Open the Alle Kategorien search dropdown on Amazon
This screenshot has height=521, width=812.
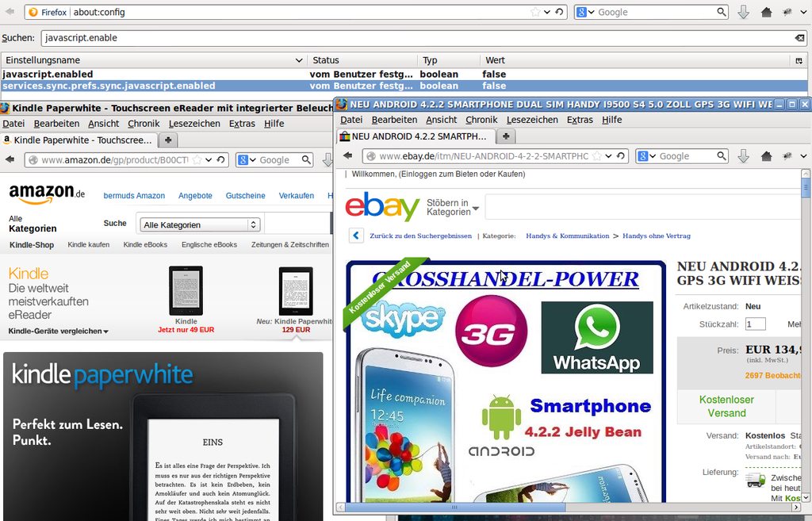point(199,224)
